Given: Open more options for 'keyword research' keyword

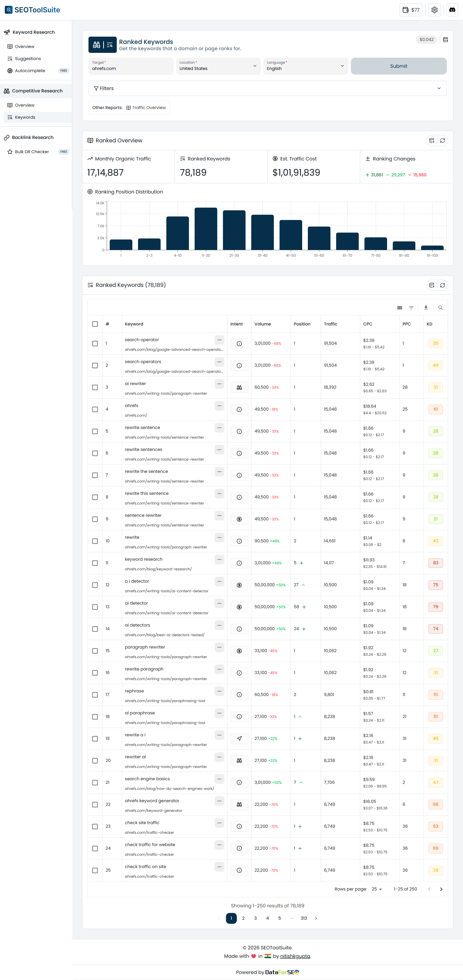Looking at the screenshot, I should pyautogui.click(x=219, y=559).
